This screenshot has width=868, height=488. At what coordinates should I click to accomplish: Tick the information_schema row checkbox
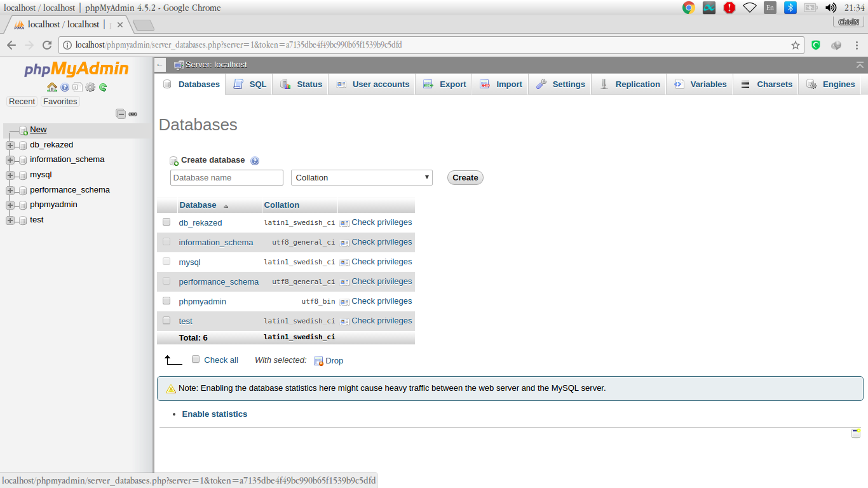point(166,241)
